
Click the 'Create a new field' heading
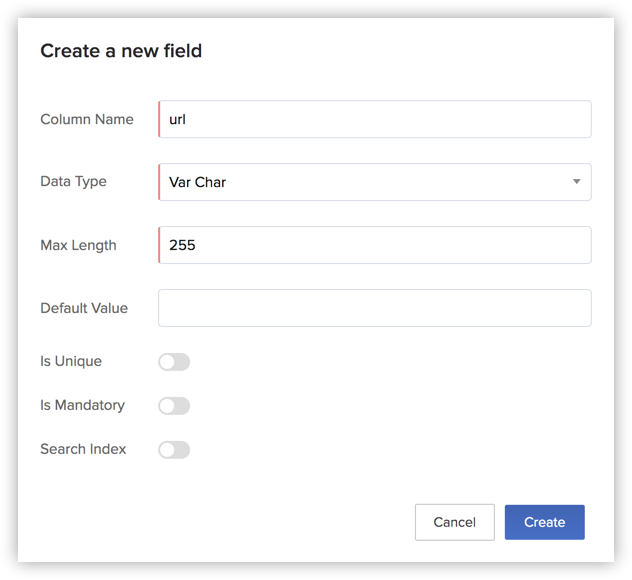121,51
